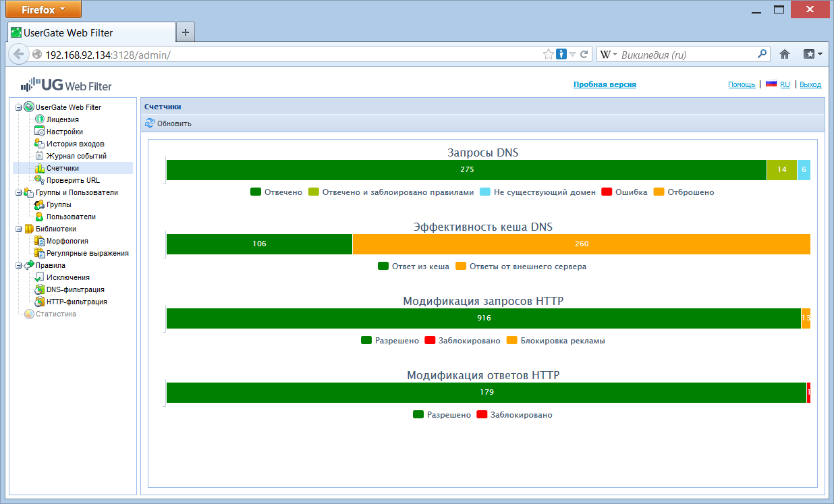The height and width of the screenshot is (504, 834).
Task: Select Пользователи in the tree
Action: click(71, 217)
